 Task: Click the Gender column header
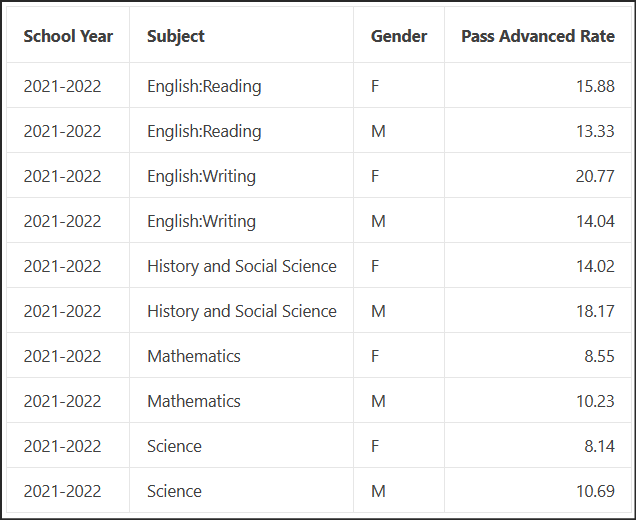tap(399, 36)
